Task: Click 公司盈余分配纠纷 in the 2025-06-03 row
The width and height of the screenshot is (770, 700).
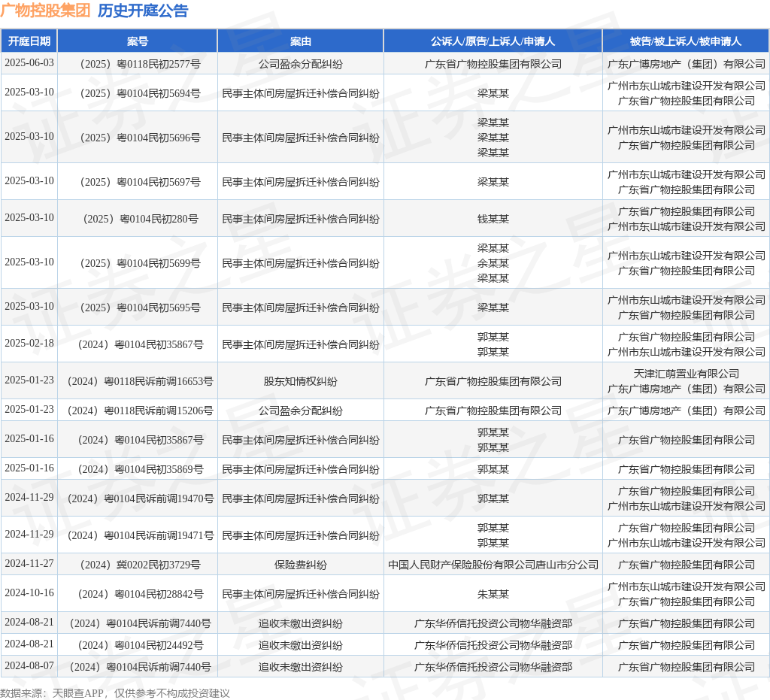Action: click(301, 64)
